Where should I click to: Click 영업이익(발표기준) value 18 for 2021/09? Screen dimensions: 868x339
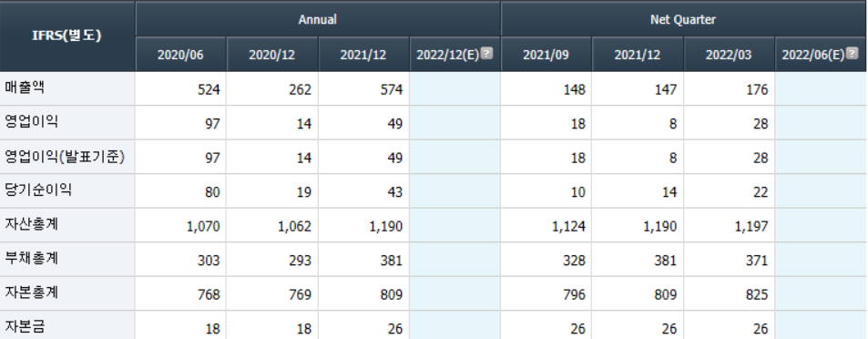[578, 158]
